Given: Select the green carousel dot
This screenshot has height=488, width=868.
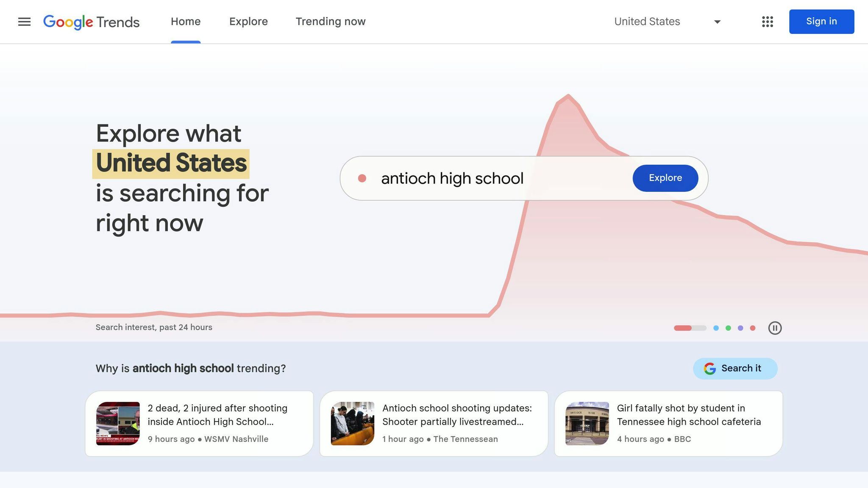Looking at the screenshot, I should click(x=728, y=328).
